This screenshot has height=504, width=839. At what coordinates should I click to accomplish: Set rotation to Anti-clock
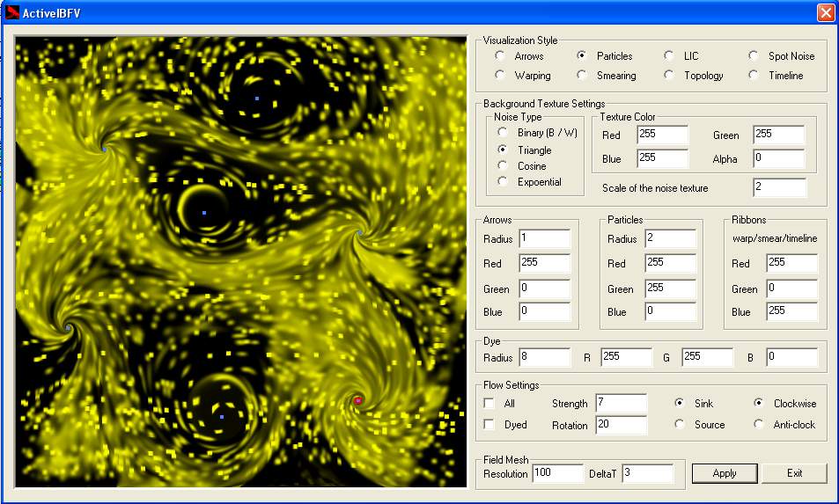click(759, 425)
